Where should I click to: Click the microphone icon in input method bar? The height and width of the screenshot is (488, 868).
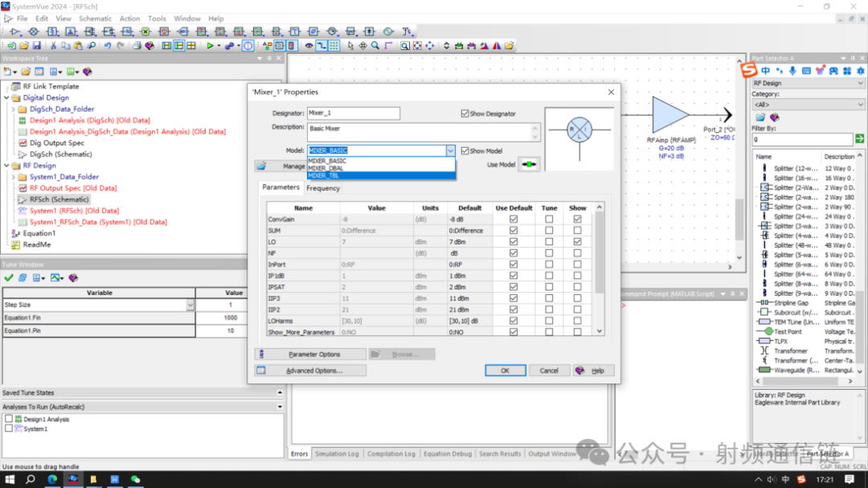(x=792, y=71)
